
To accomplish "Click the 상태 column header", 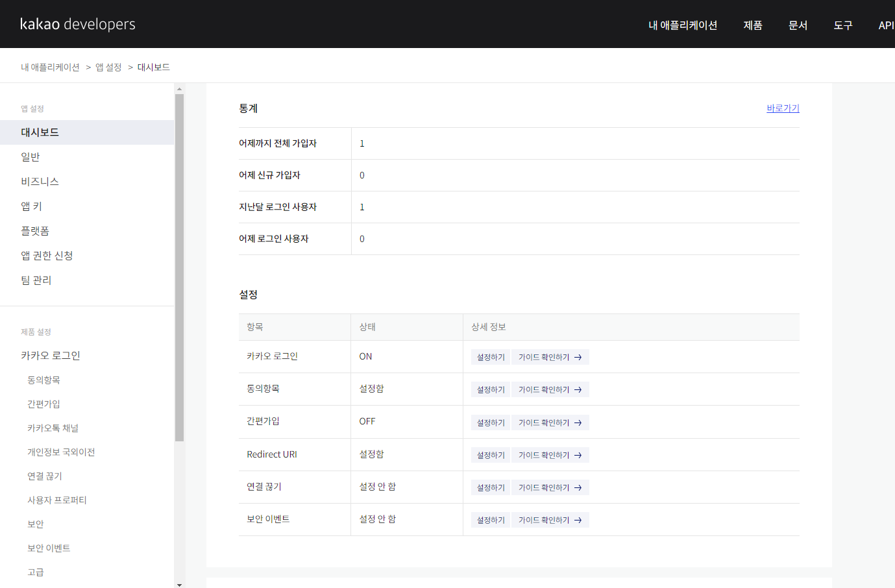I will click(x=367, y=327).
